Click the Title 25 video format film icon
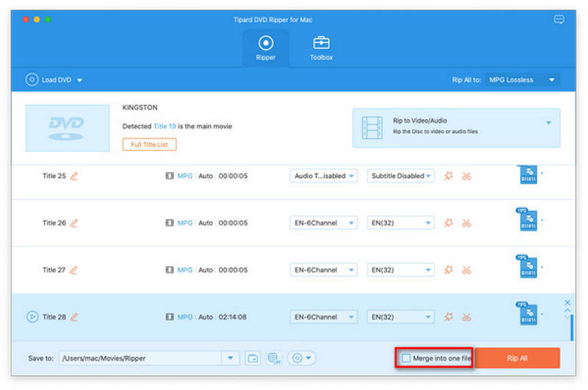 point(170,176)
